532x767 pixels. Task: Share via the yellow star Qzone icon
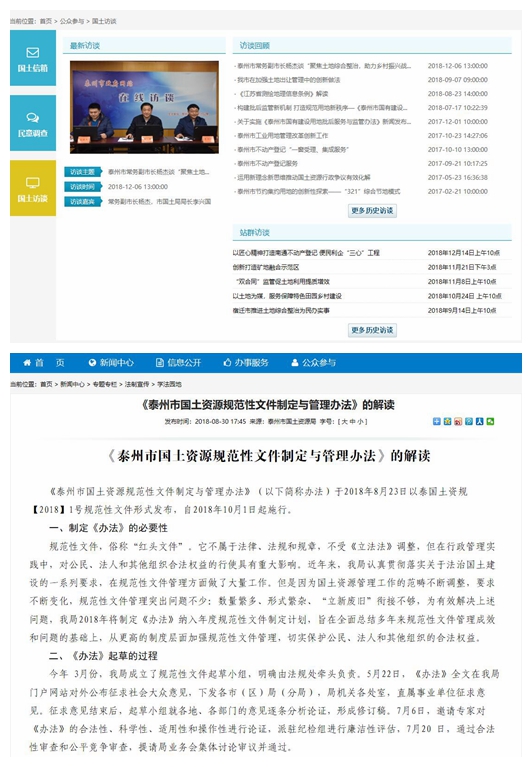(447, 421)
